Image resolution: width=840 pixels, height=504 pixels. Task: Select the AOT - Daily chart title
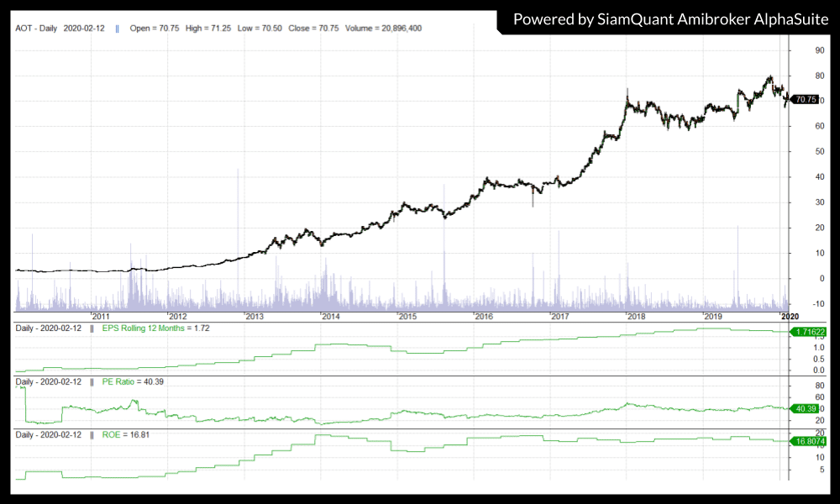(37, 28)
